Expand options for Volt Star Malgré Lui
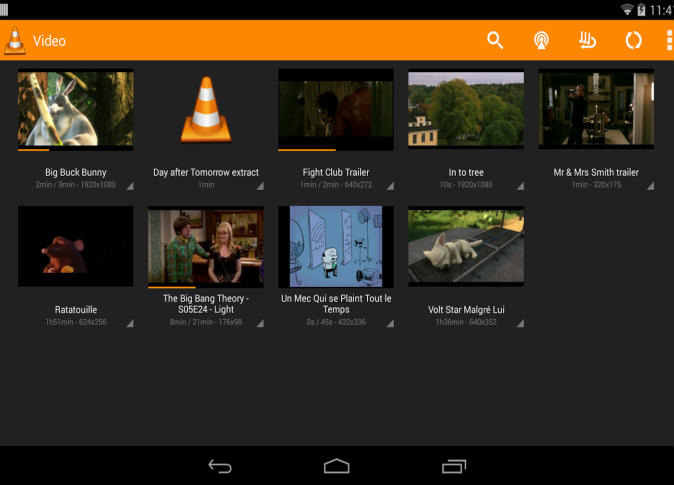Screen dimensions: 674x485 click(x=520, y=323)
